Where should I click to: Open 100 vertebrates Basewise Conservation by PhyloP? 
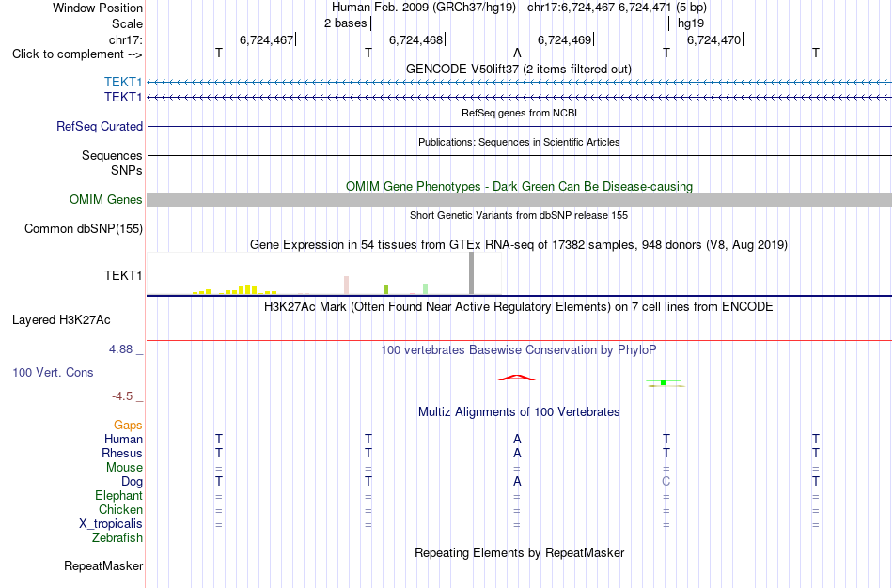pos(519,350)
